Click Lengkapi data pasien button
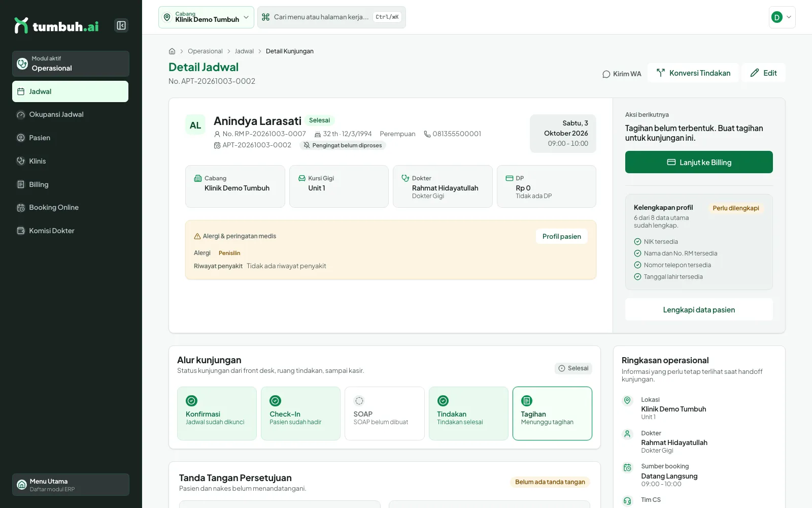The height and width of the screenshot is (508, 812). [699, 310]
